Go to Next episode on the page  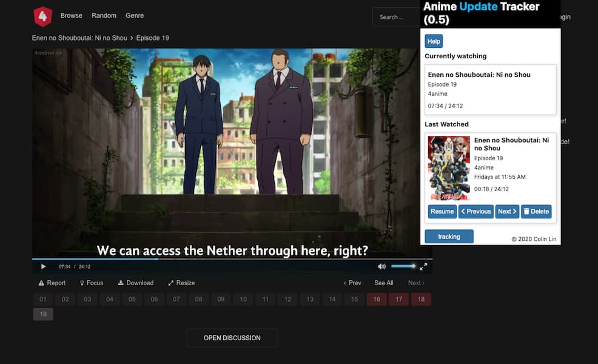click(x=416, y=283)
